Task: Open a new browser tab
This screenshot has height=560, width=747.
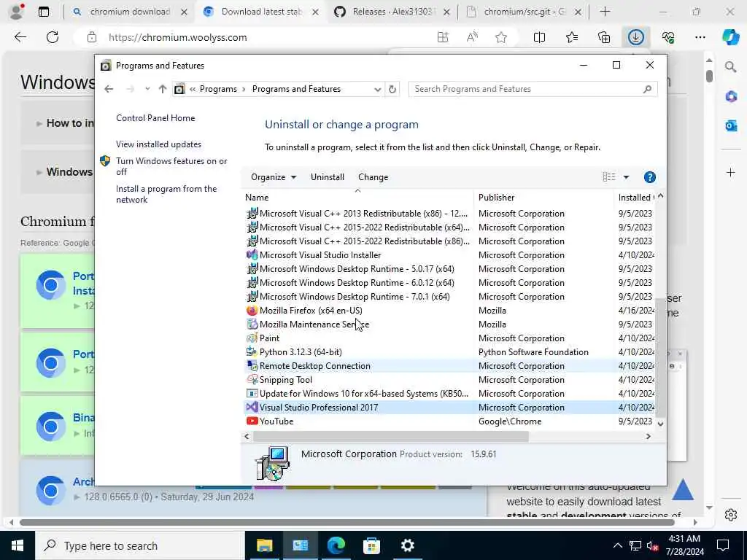Action: tap(605, 12)
